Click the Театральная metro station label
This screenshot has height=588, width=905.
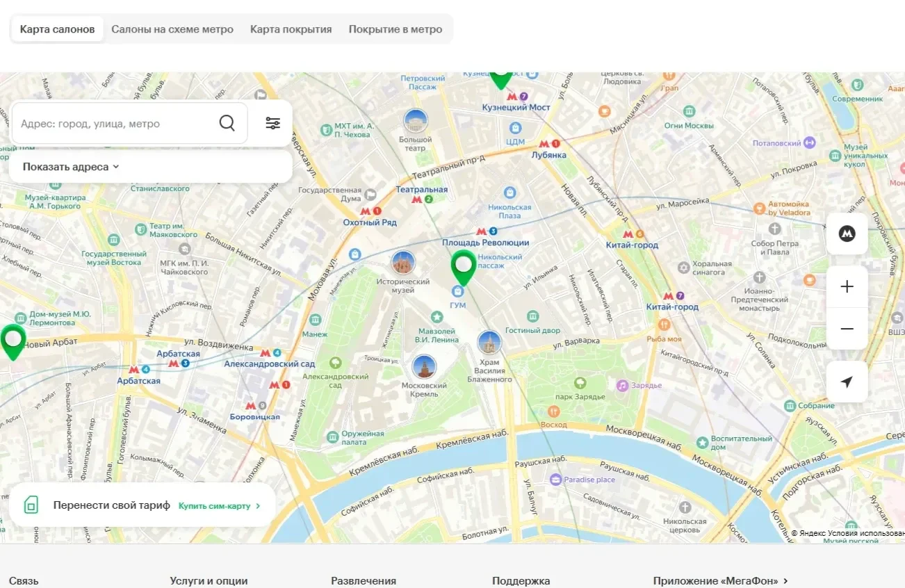[x=422, y=190]
